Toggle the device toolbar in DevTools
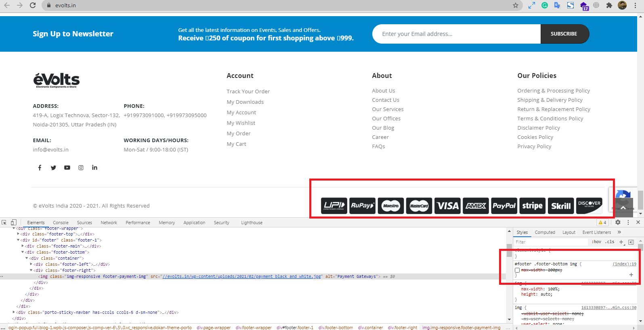The image size is (644, 330). (14, 223)
